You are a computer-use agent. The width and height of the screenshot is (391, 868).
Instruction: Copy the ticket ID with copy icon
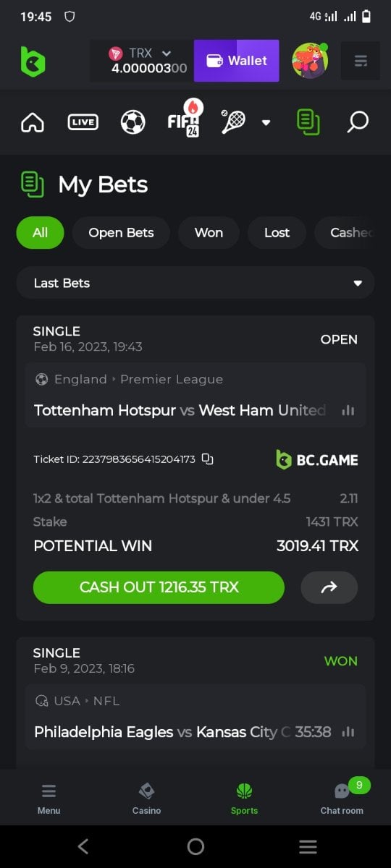(208, 459)
